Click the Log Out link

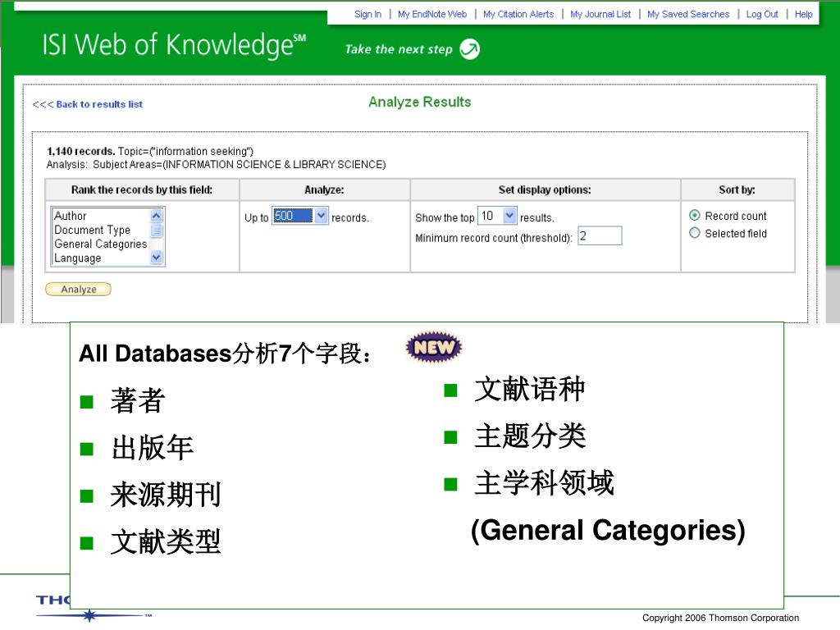click(762, 14)
